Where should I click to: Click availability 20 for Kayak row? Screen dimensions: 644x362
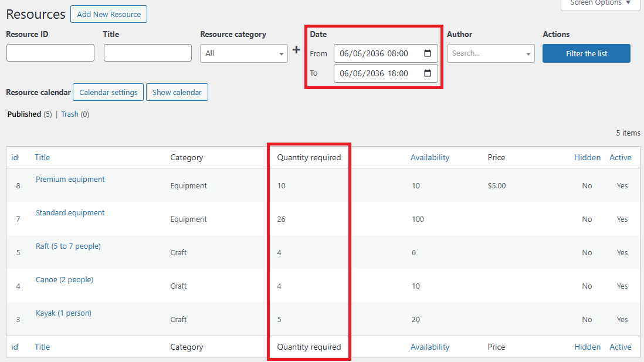[416, 319]
